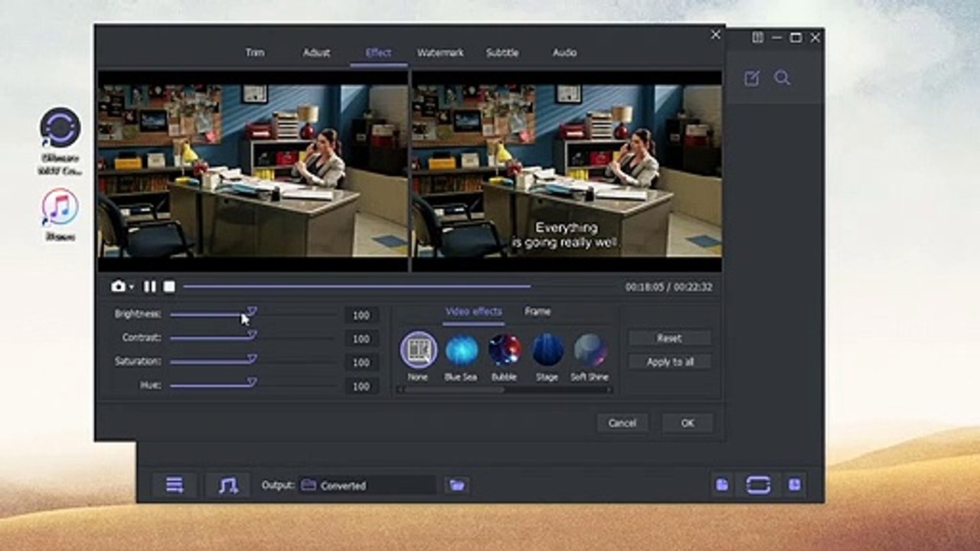Close the Effect editing dialog
The width and height of the screenshot is (980, 551).
pos(716,34)
